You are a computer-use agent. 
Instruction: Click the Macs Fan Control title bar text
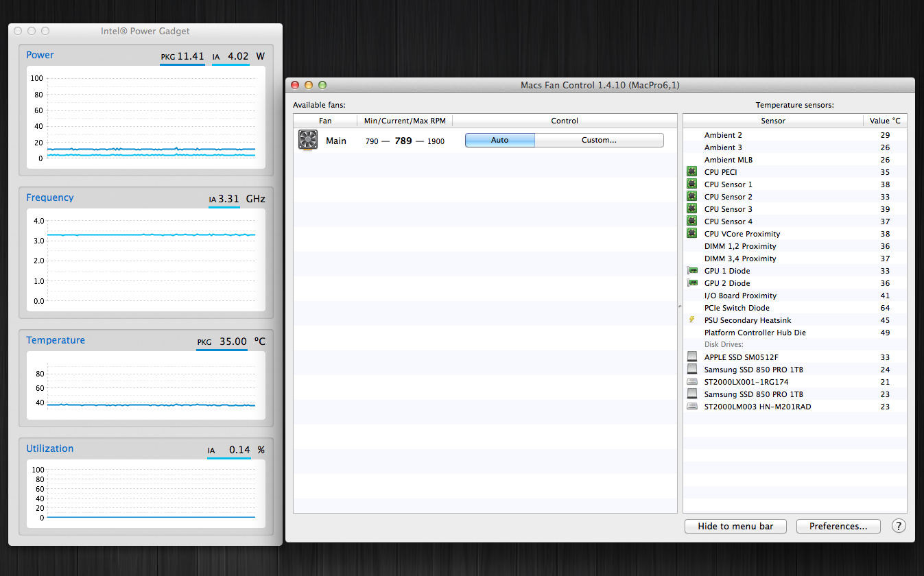coord(600,85)
